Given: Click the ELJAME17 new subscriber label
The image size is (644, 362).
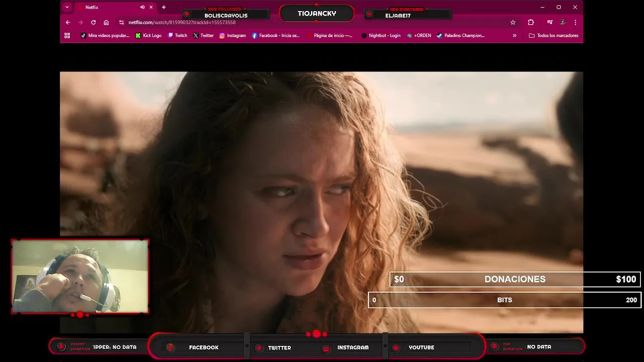Looking at the screenshot, I should 398,16.
